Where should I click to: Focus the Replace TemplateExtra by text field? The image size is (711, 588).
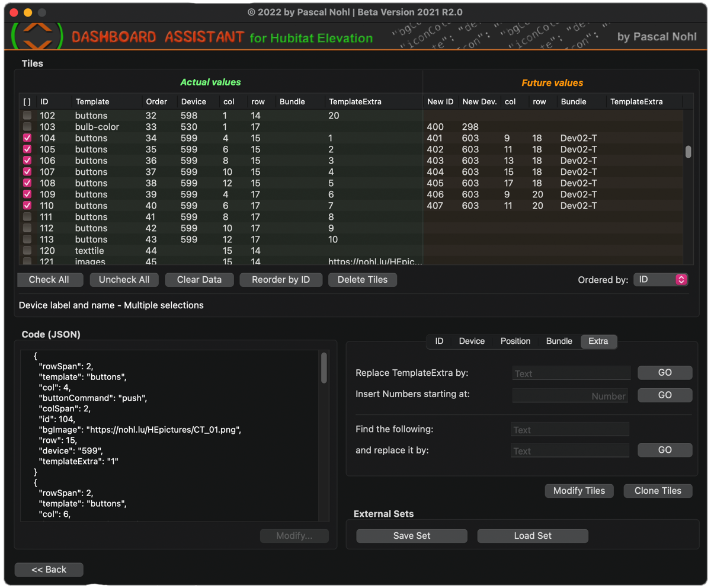[x=571, y=373]
